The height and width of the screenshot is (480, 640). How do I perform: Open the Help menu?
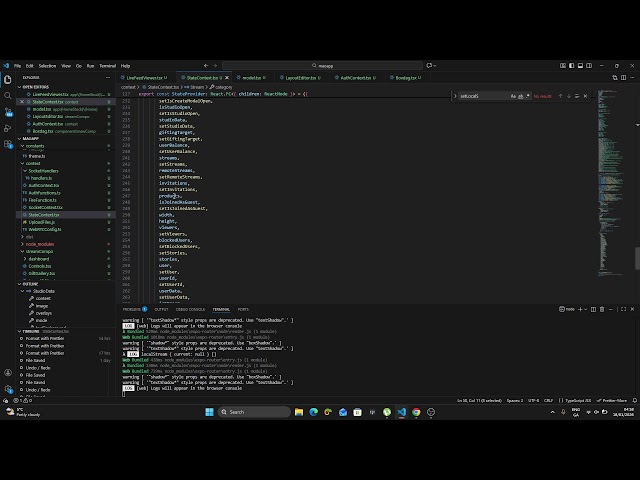[x=125, y=66]
